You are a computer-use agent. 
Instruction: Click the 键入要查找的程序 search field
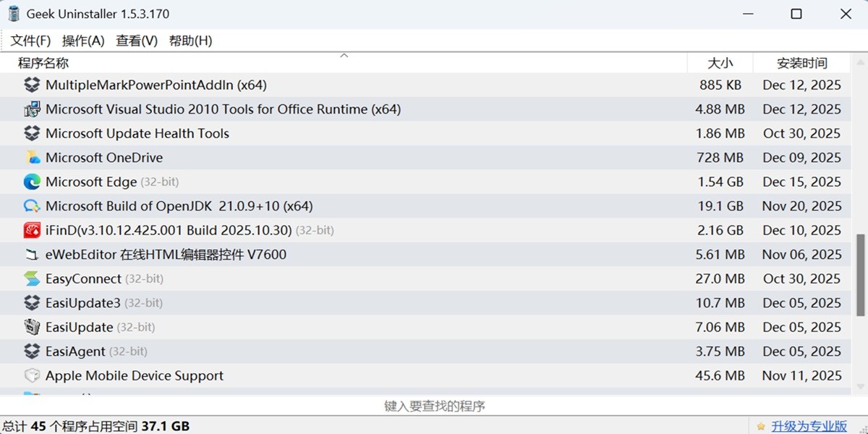click(x=434, y=406)
